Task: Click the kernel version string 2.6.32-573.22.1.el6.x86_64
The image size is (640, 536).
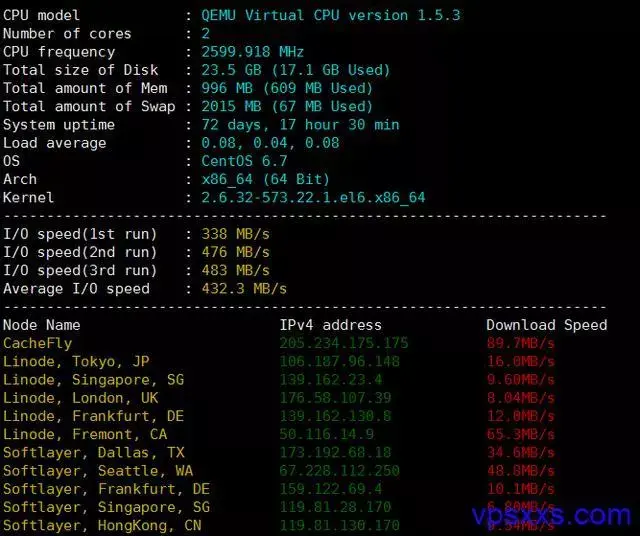Action: 313,198
